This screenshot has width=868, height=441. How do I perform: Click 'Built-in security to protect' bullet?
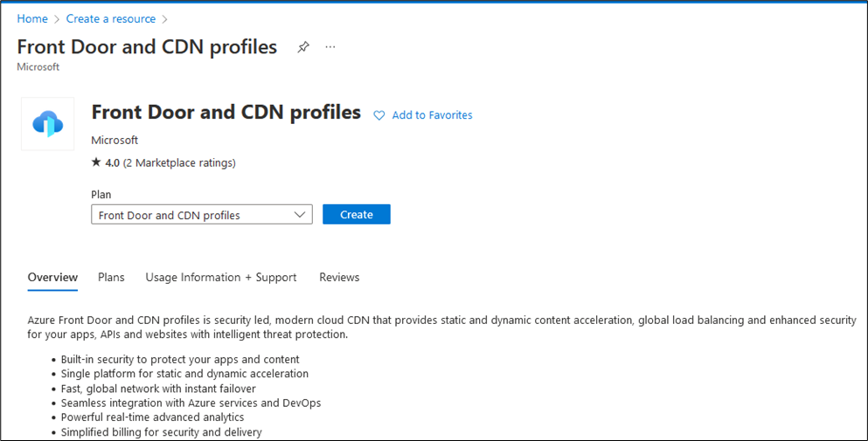click(180, 359)
